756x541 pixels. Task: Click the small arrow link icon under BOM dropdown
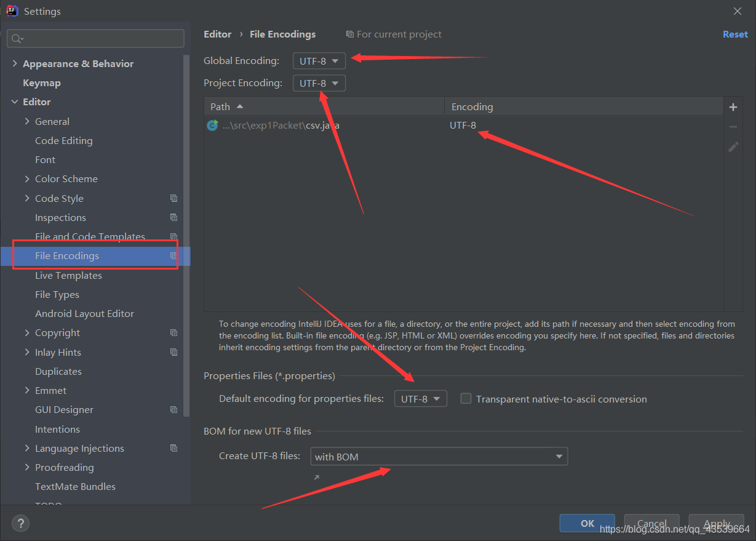tap(317, 477)
